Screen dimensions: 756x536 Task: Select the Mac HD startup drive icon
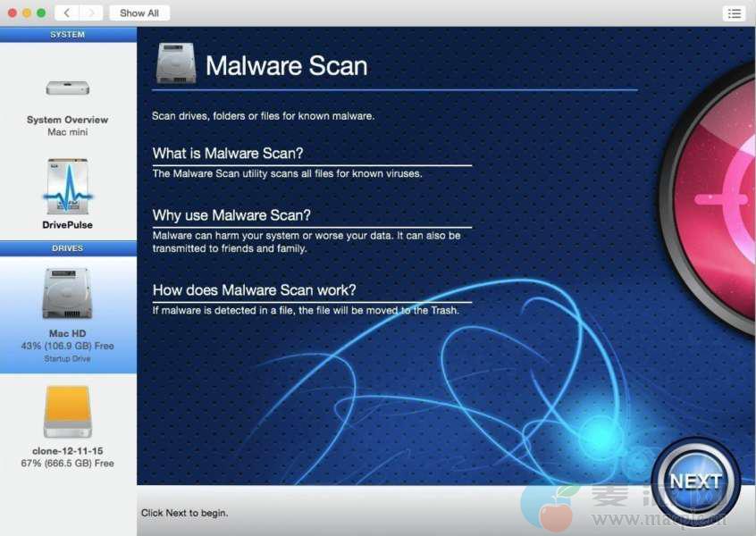(x=67, y=293)
